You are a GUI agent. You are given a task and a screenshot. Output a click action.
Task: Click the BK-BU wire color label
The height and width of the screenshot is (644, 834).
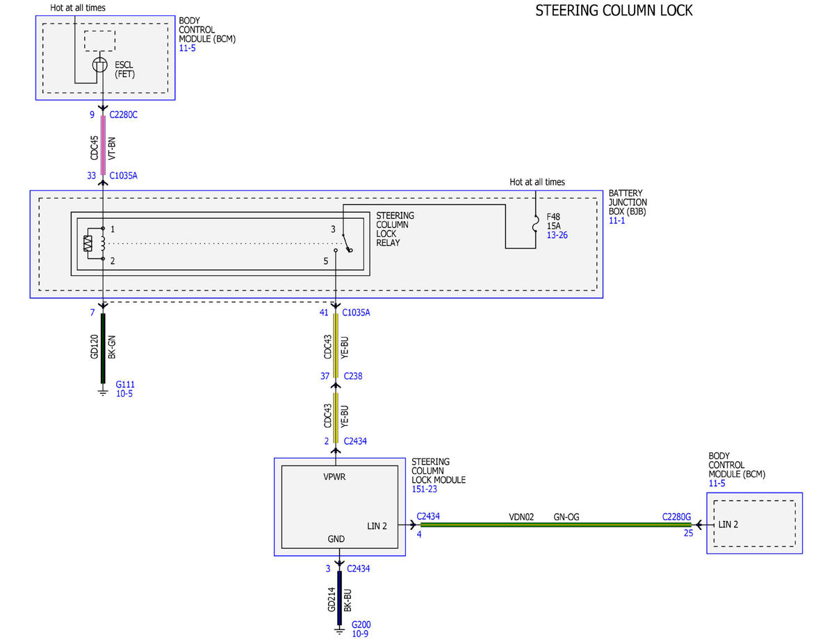[x=347, y=599]
